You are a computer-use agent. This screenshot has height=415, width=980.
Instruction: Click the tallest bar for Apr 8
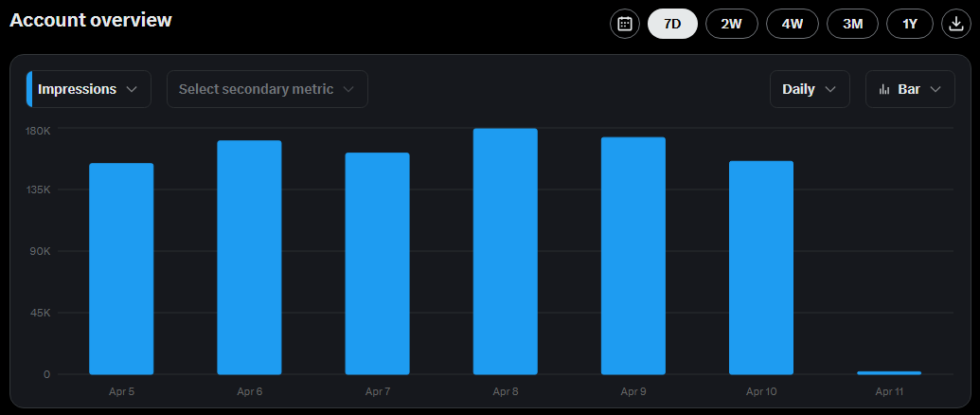pyautogui.click(x=505, y=251)
